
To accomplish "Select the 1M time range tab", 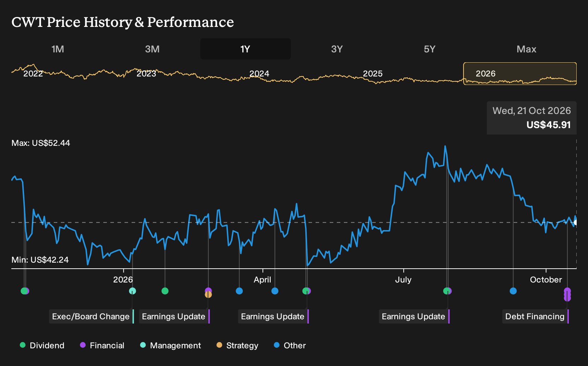I will click(x=58, y=49).
